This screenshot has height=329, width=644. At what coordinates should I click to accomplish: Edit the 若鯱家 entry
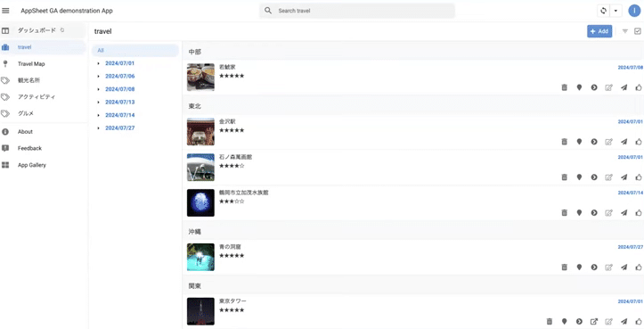[608, 87]
